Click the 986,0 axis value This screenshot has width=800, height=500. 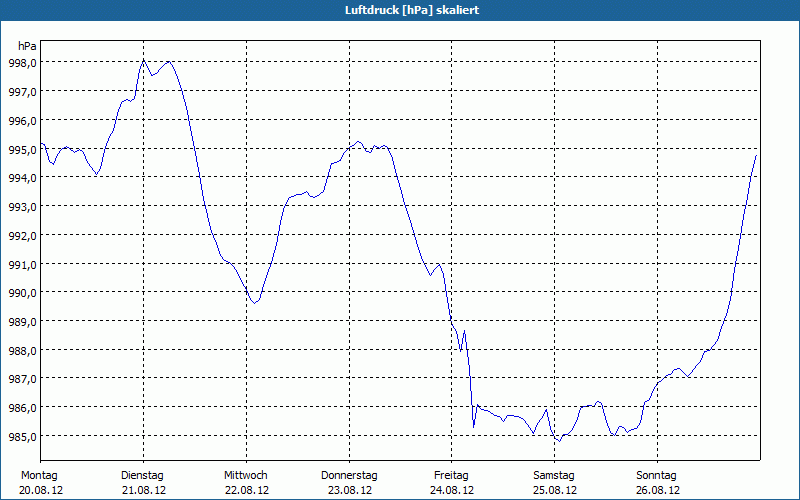coord(22,408)
